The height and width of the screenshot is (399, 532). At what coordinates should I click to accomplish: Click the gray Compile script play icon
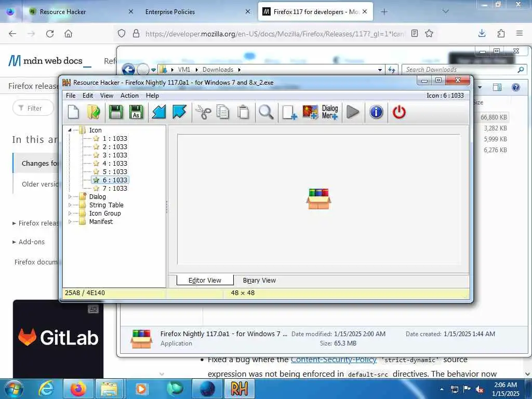[353, 112]
